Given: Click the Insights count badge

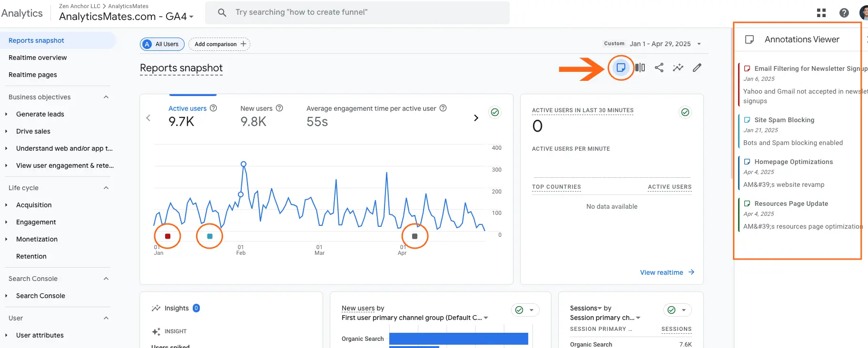Looking at the screenshot, I should pos(196,308).
